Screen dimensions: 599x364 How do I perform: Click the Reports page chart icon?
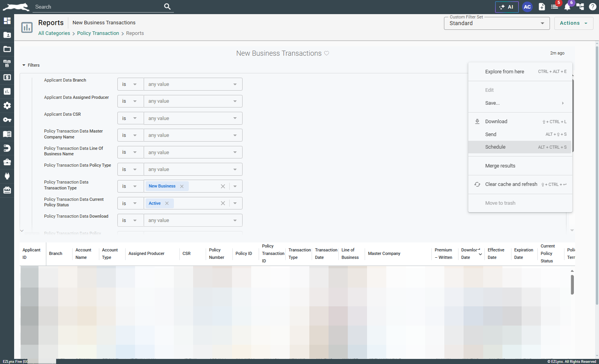click(x=27, y=27)
